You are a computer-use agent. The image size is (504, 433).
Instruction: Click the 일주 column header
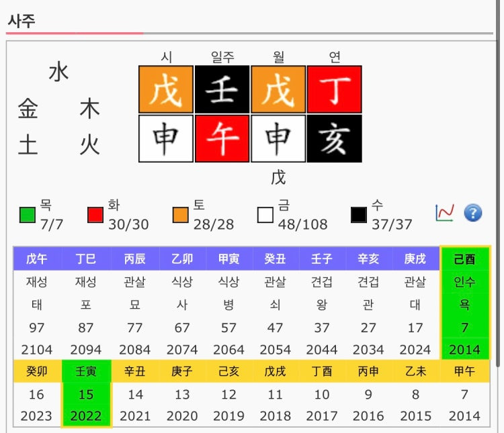click(x=222, y=57)
